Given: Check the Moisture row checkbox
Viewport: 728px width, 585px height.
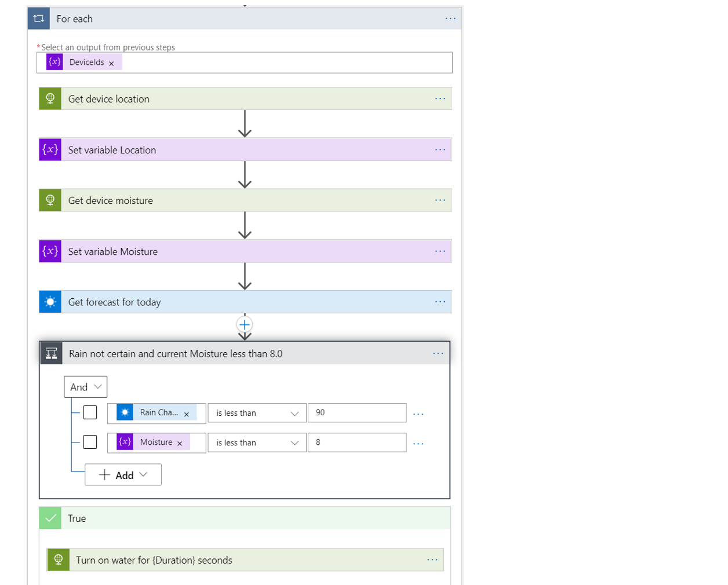Looking at the screenshot, I should [x=90, y=442].
